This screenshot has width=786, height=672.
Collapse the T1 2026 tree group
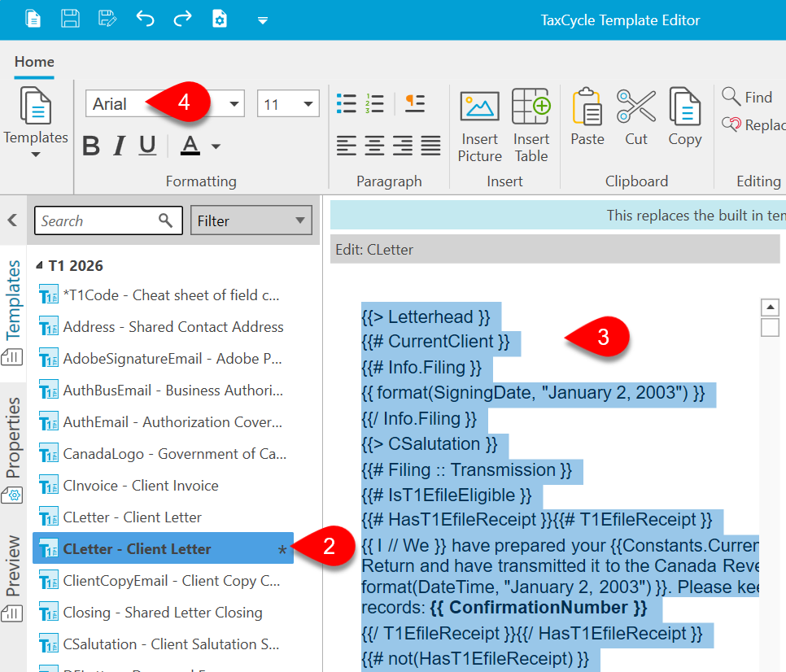point(39,265)
